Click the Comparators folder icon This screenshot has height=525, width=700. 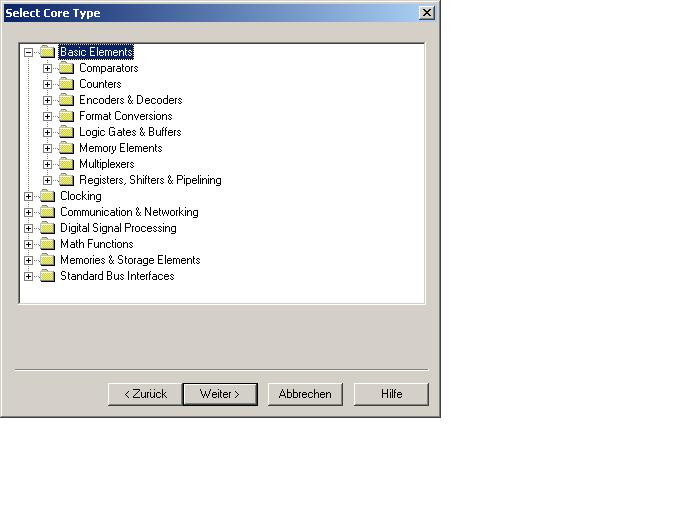(x=66, y=68)
